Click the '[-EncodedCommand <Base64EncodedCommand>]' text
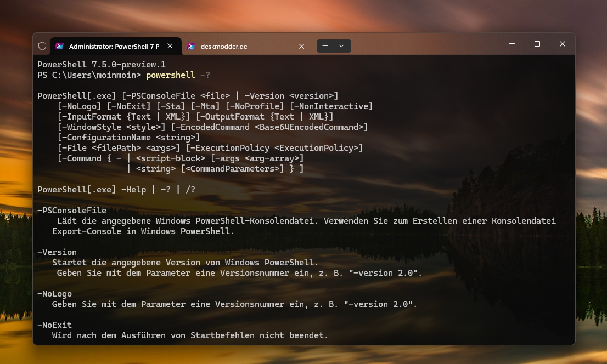Screen dimensions: 607x364 coord(269,127)
